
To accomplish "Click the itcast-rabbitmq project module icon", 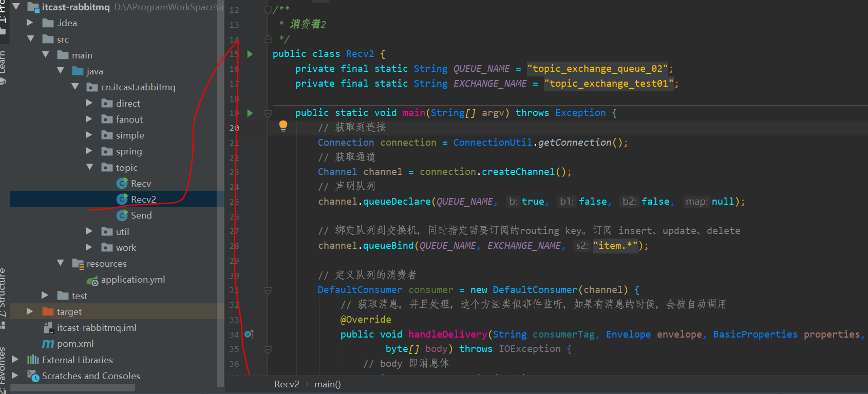I will (33, 7).
